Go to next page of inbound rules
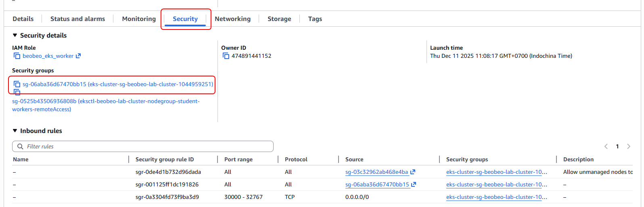This screenshot has height=207, width=644. [628, 146]
